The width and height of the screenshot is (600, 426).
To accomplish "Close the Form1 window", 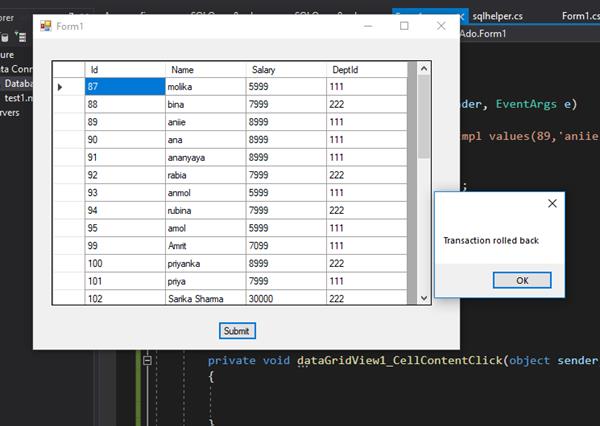I will [441, 25].
